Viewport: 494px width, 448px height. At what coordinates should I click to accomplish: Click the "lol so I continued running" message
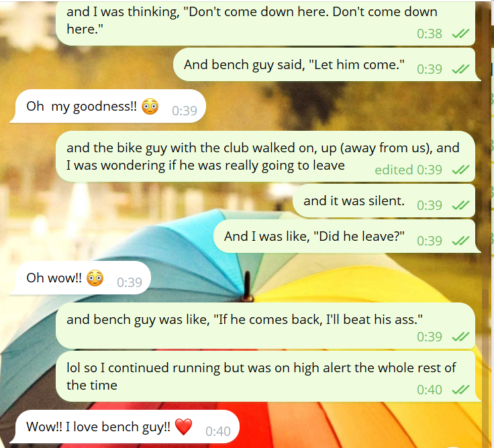pos(265,376)
